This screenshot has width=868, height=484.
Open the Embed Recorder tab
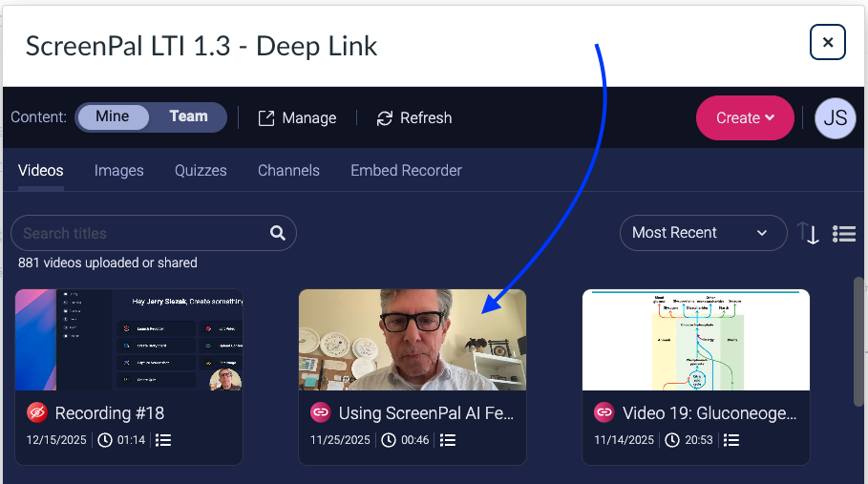(407, 170)
